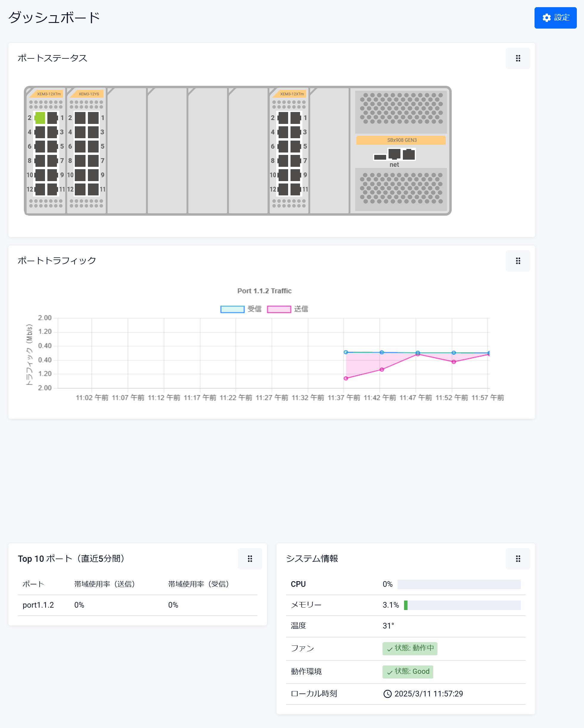Click the grip icon on Top 10 ポート panel
The image size is (584, 728).
[250, 559]
